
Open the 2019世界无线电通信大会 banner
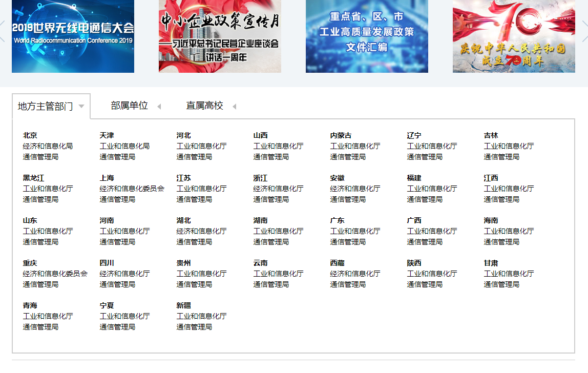pos(73,36)
